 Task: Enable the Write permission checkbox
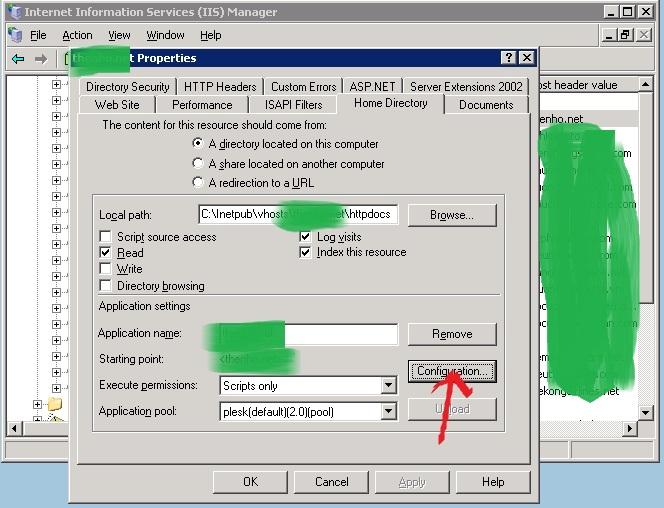tap(105, 269)
